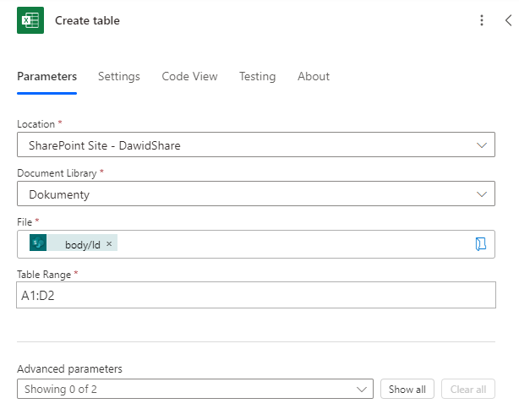
Task: Select the Testing tab
Action: click(257, 76)
